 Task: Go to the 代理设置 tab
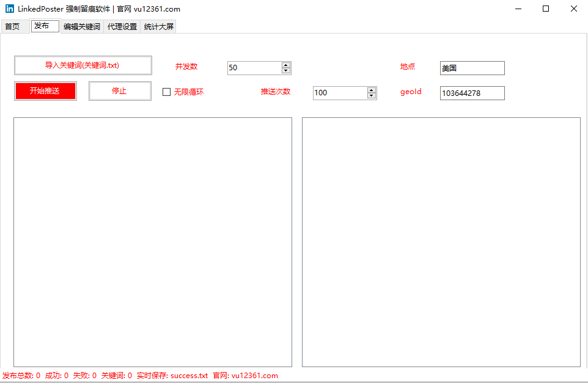tap(122, 27)
